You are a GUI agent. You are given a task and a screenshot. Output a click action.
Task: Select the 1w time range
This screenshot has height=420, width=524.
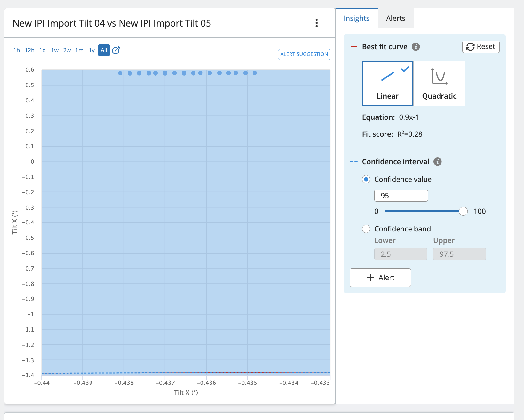(x=55, y=50)
